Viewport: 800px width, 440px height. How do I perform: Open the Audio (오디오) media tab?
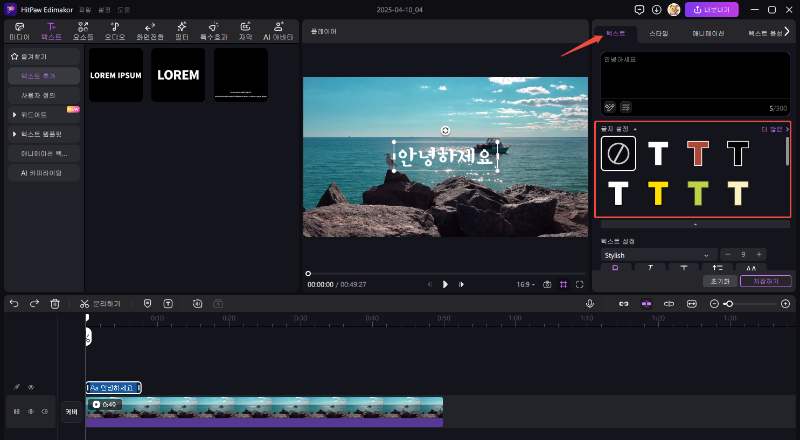(115, 30)
